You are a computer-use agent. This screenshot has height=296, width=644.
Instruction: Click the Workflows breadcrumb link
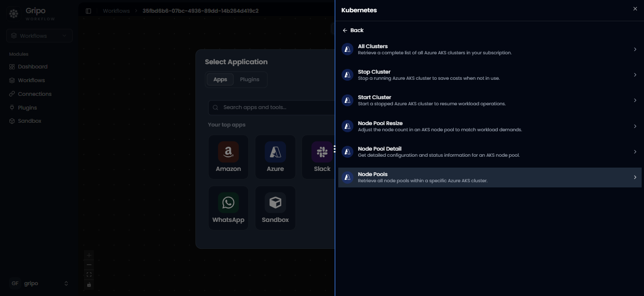[116, 11]
